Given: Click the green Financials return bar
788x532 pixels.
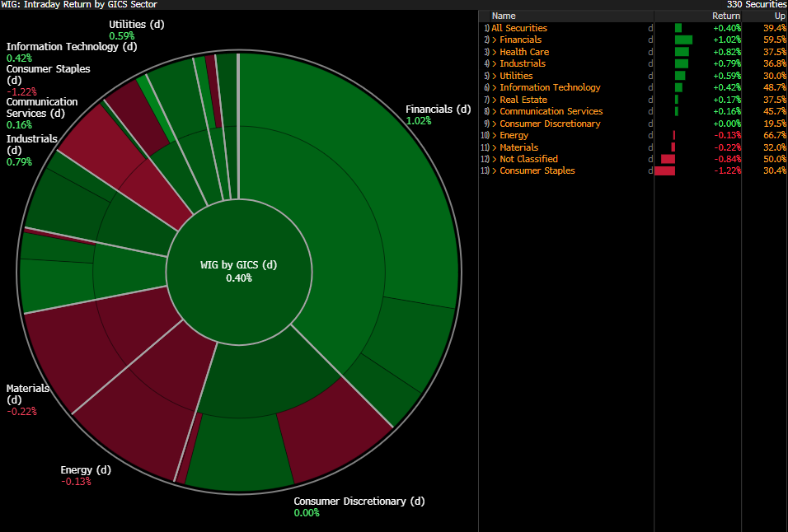Looking at the screenshot, I should tap(683, 40).
